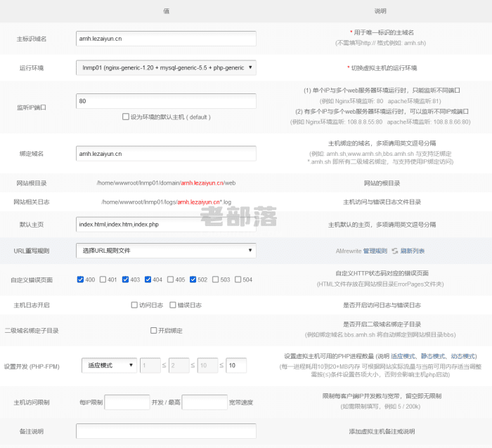Click the 网站相关日志 log path text
492x448 pixels.
[167, 202]
